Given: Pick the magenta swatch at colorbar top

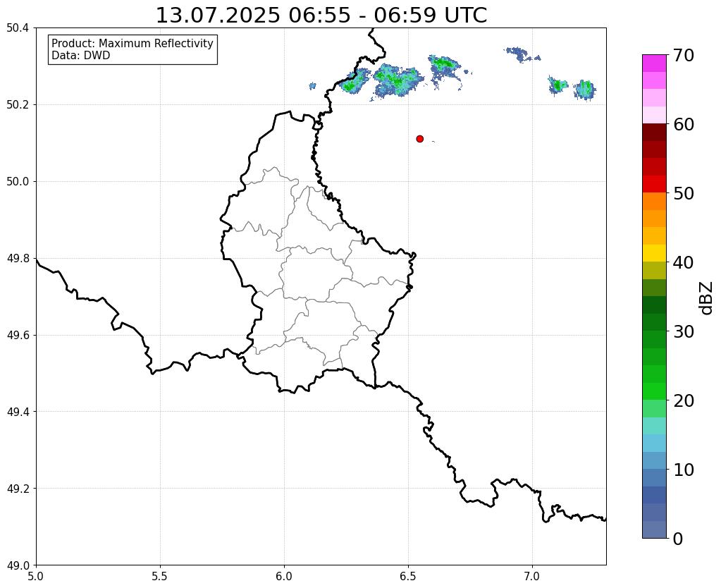Looking at the screenshot, I should [x=654, y=63].
